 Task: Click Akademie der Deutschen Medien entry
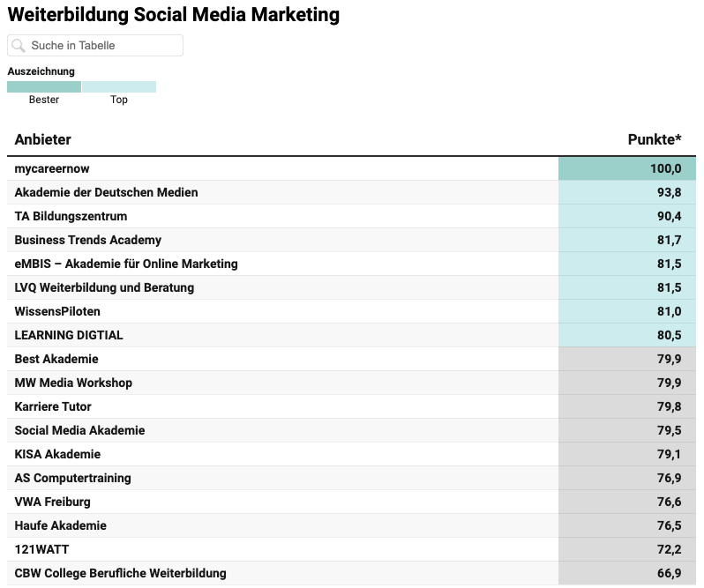107,192
